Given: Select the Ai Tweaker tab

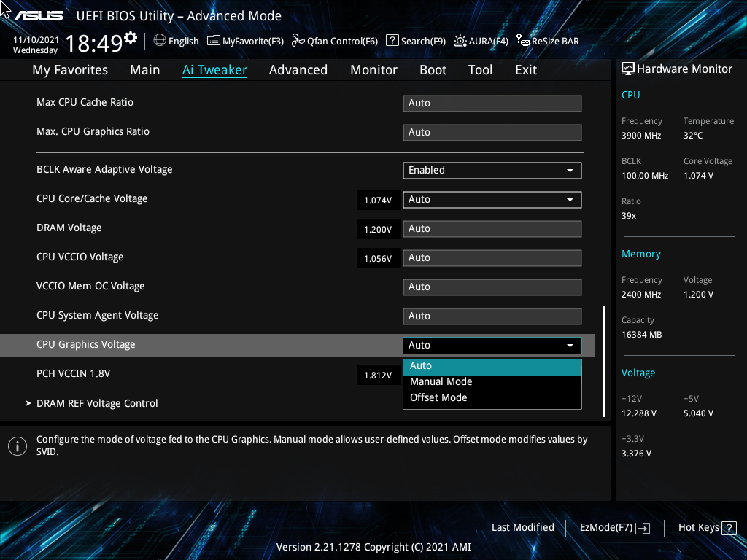Looking at the screenshot, I should [214, 70].
